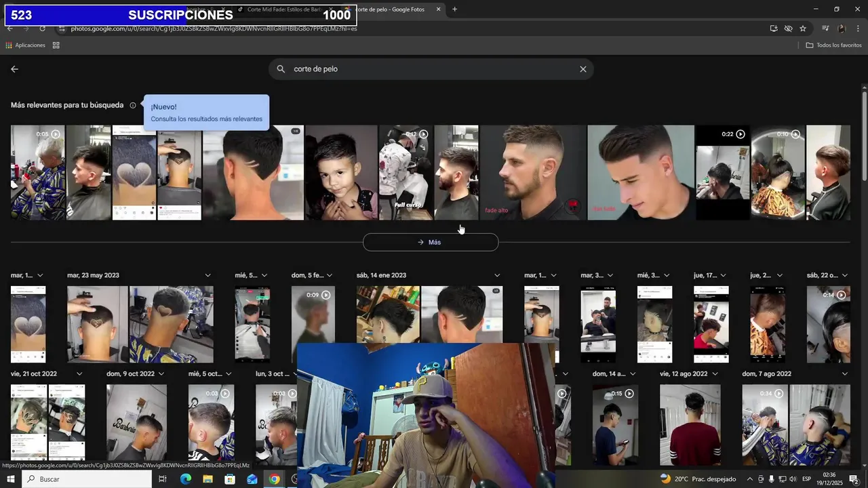Open info icon beside 'Más relevantes para tu búsqueda'
Image resolution: width=868 pixels, height=488 pixels.
[x=133, y=105]
